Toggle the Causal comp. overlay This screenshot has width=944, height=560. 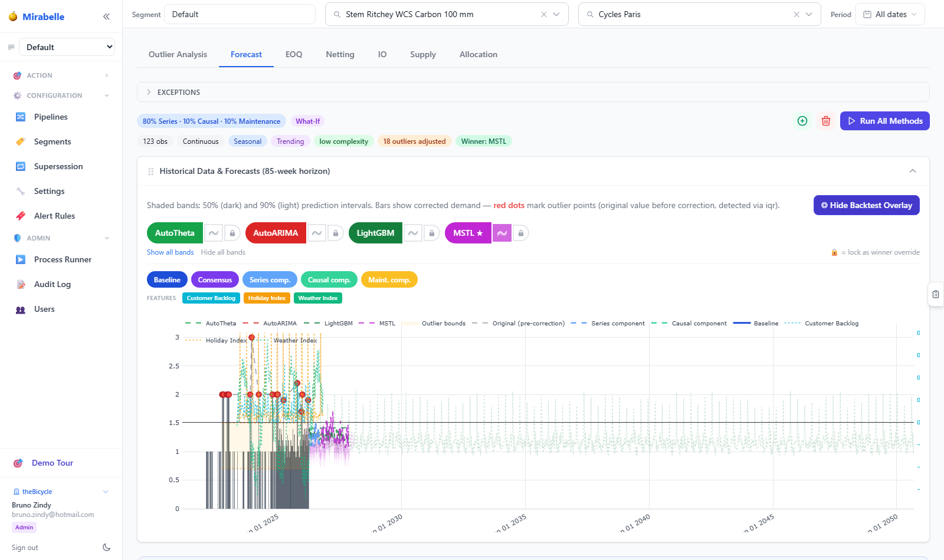[x=329, y=279]
